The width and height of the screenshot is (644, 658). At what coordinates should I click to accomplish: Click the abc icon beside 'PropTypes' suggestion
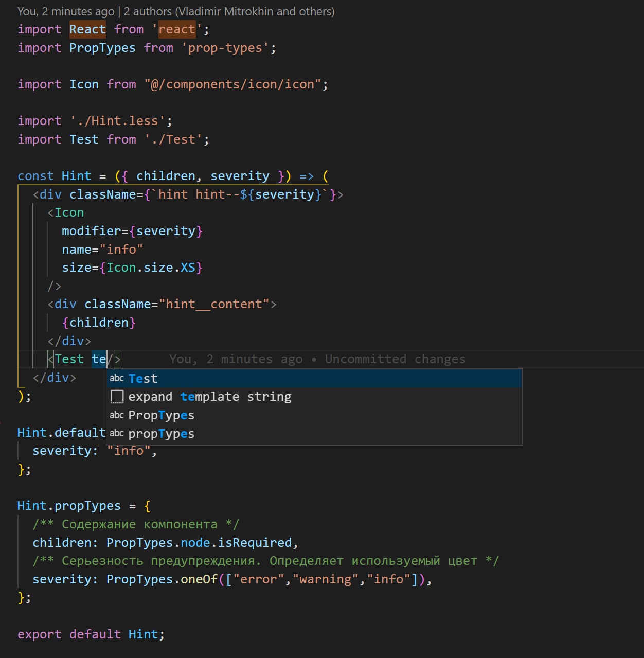pos(117,415)
